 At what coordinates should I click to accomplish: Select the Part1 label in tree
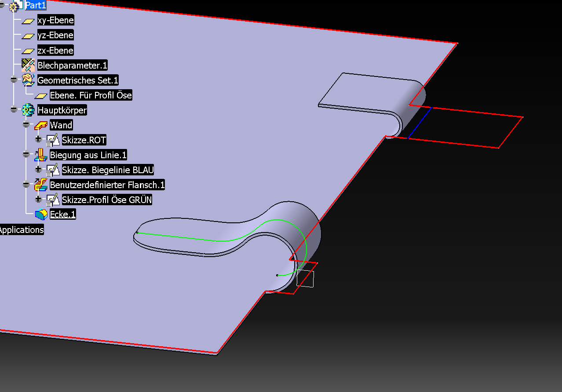pyautogui.click(x=36, y=6)
